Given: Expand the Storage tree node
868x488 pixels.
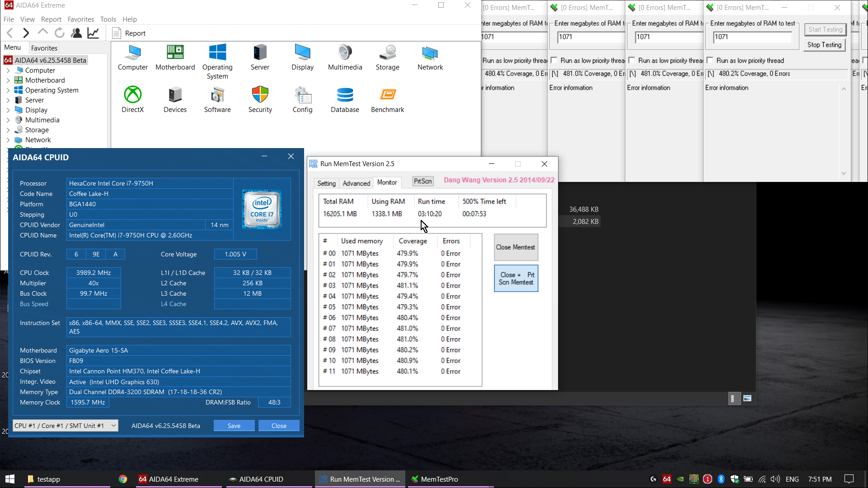Looking at the screenshot, I should coord(8,130).
